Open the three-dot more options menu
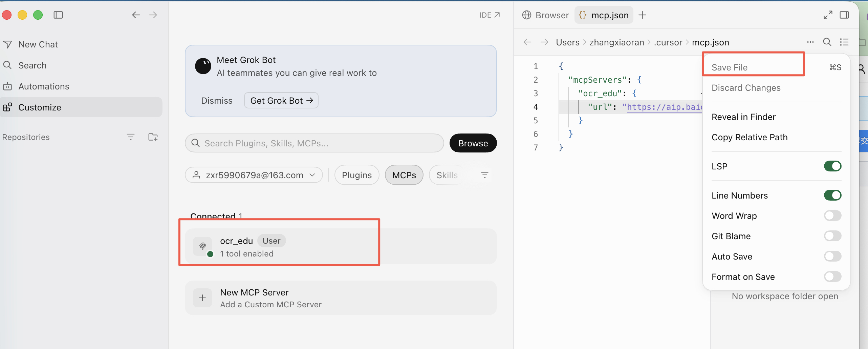868x349 pixels. point(810,42)
